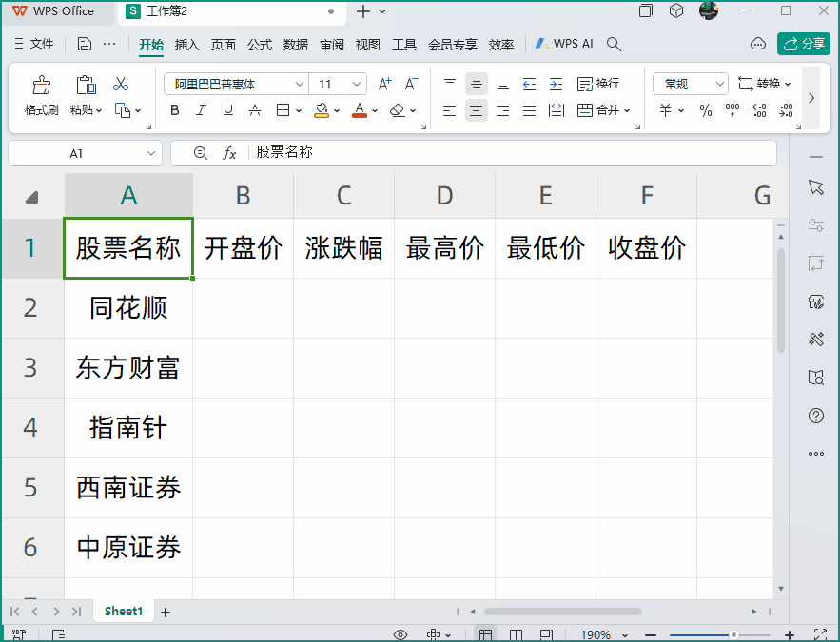Apply percent style icon
This screenshot has width=840, height=642.
(706, 111)
